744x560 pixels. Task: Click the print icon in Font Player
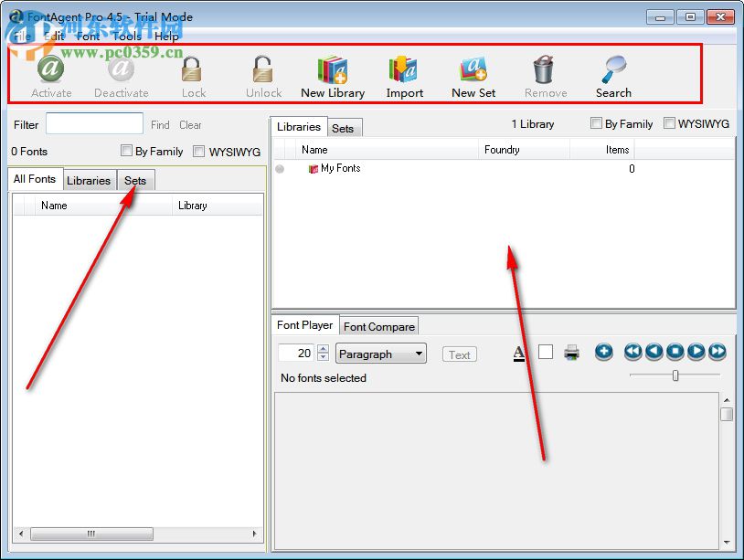pos(572,352)
